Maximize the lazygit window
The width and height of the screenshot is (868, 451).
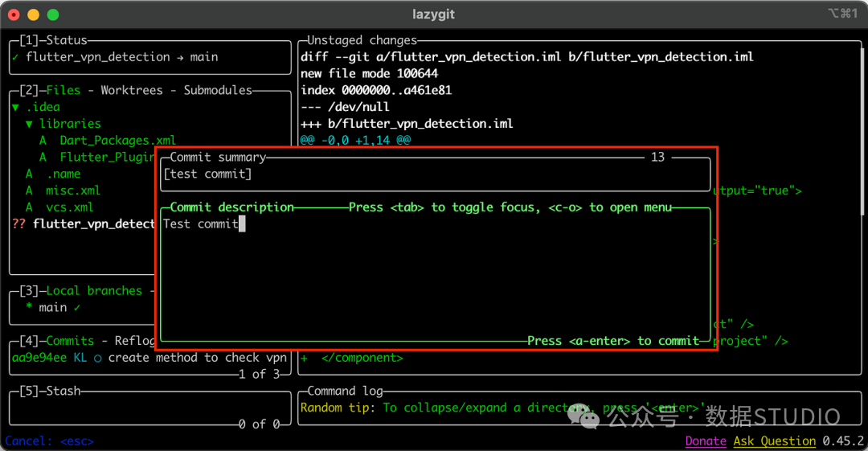coord(53,14)
